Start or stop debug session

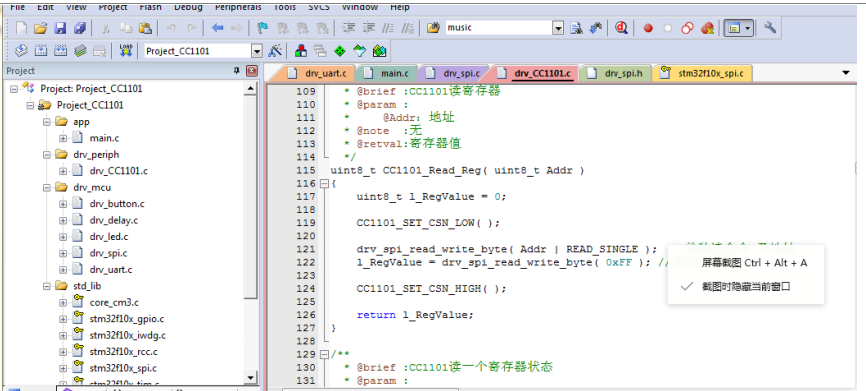[622, 28]
